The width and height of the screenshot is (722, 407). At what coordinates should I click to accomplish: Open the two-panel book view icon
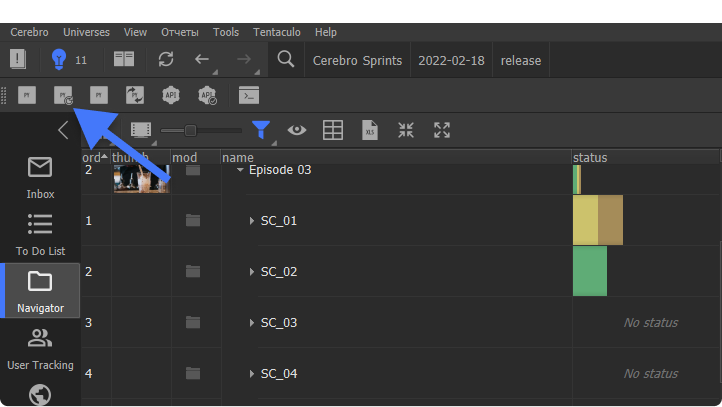(124, 59)
